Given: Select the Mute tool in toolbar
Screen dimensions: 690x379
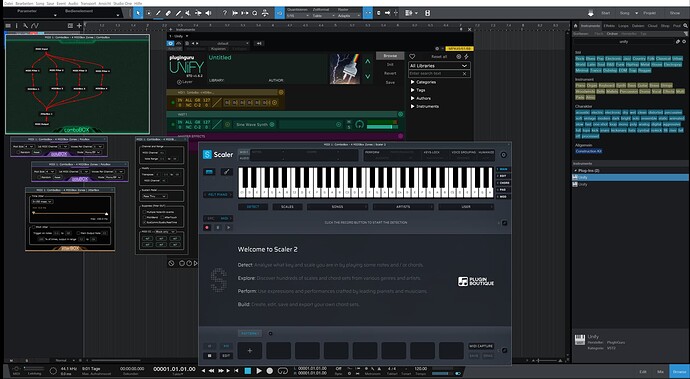Looking at the screenshot, I should [x=188, y=13].
